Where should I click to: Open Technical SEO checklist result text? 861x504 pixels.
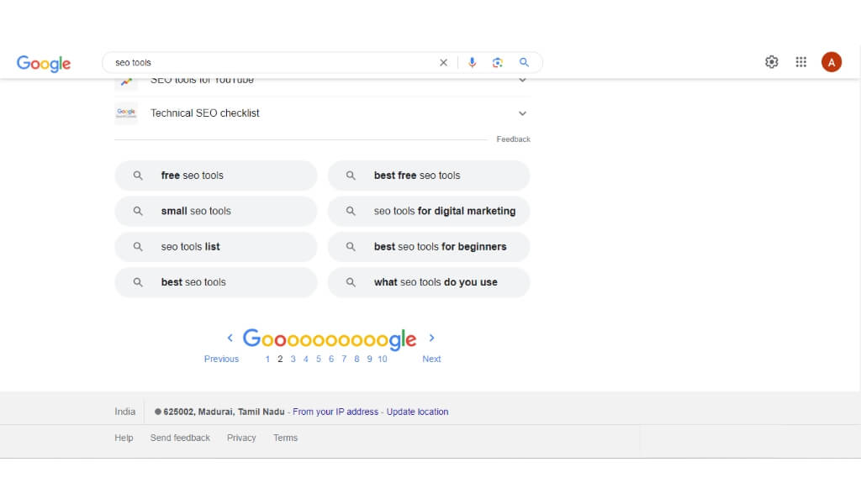(x=205, y=113)
